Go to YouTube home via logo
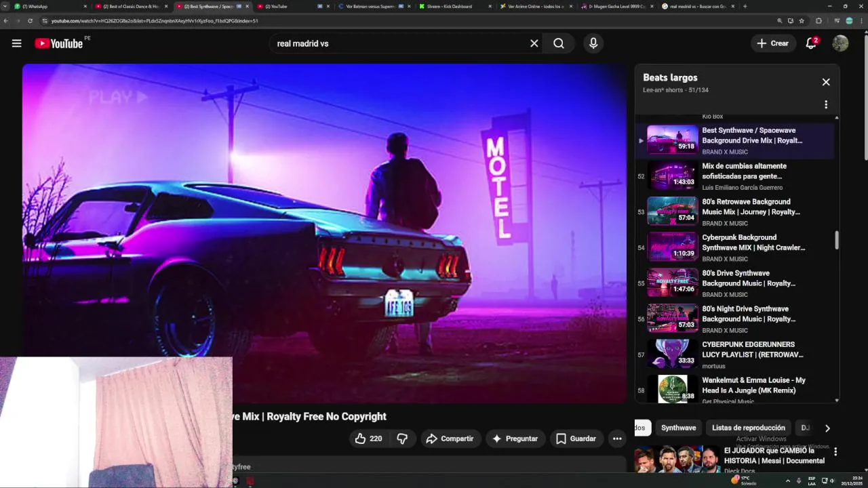Viewport: 868px width, 488px height. (58, 43)
